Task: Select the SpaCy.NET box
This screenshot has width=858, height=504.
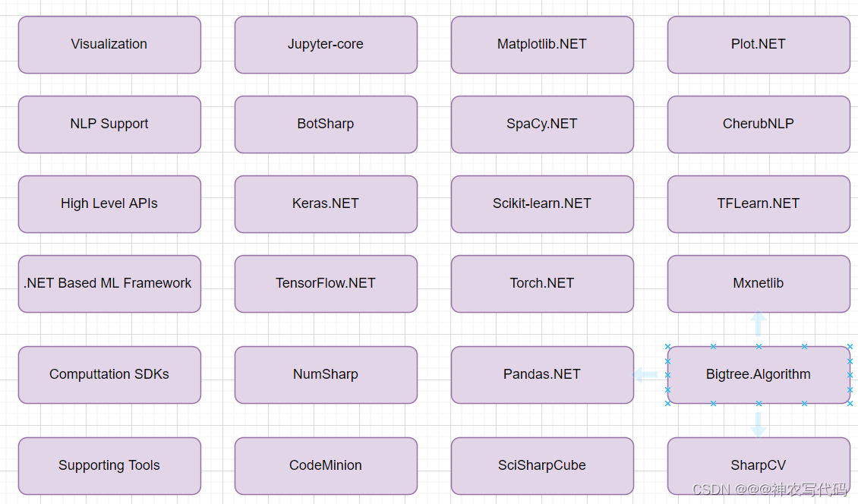Action: [542, 124]
